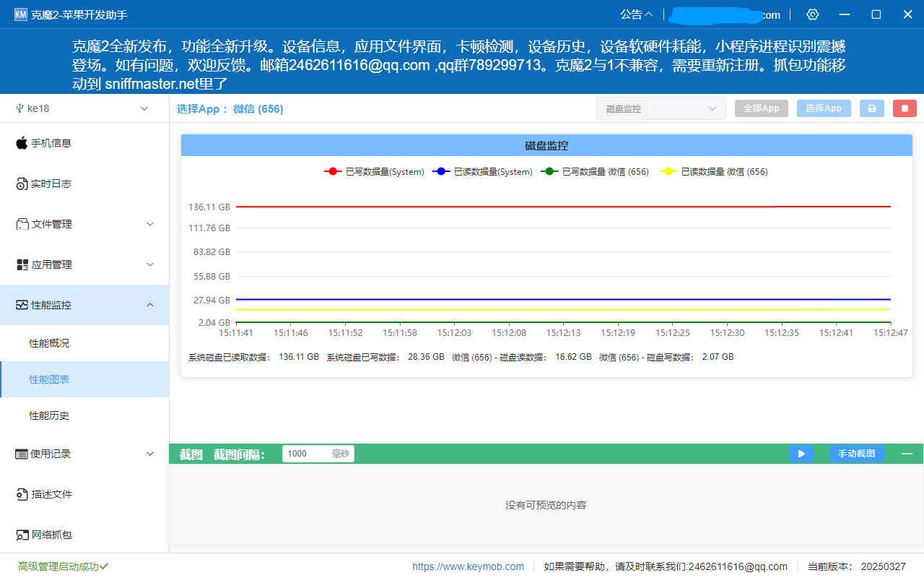This screenshot has height=578, width=924.
Task: Click the KM app logo icon
Action: click(x=20, y=14)
